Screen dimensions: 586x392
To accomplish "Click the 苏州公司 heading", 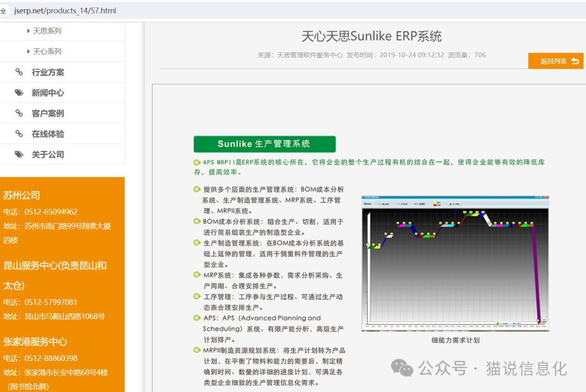I will tap(22, 195).
